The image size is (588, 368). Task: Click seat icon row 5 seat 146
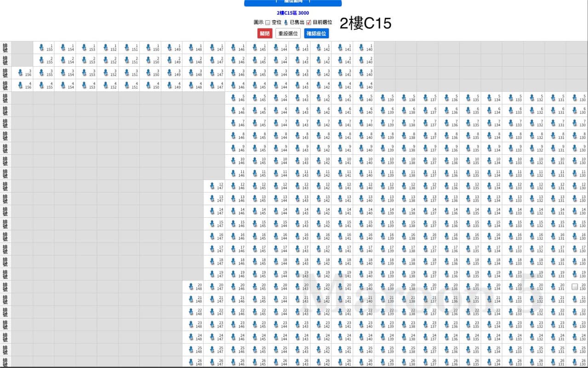[x=234, y=98]
